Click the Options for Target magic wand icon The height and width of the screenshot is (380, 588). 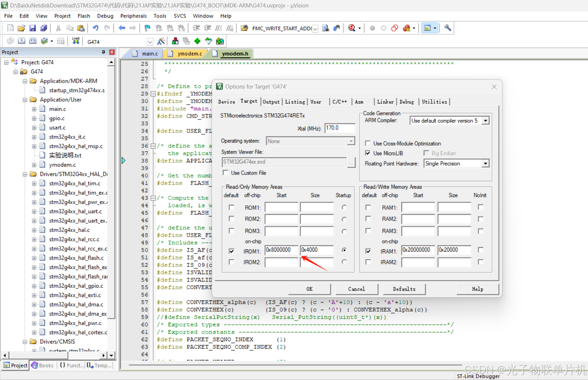click(x=161, y=41)
